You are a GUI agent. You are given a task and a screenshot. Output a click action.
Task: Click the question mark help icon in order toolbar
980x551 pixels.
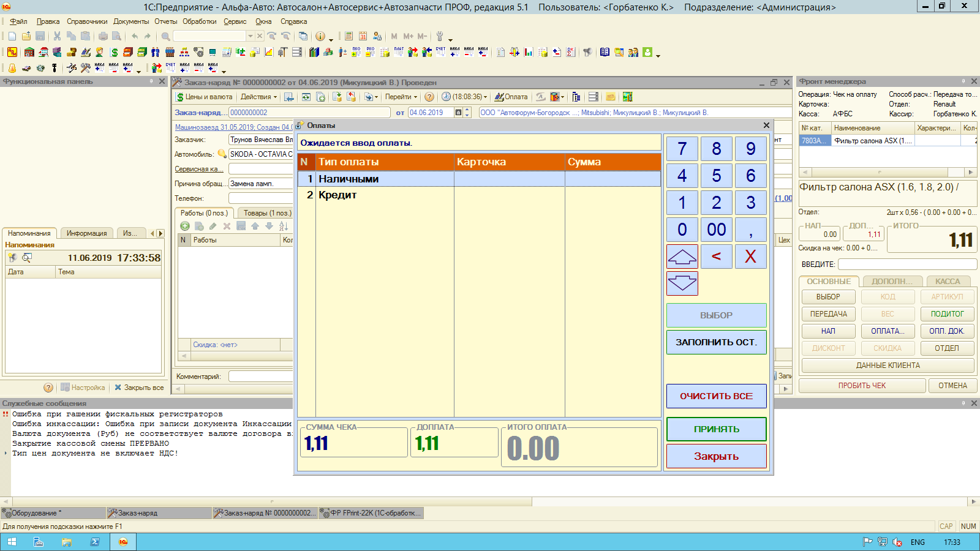click(429, 97)
